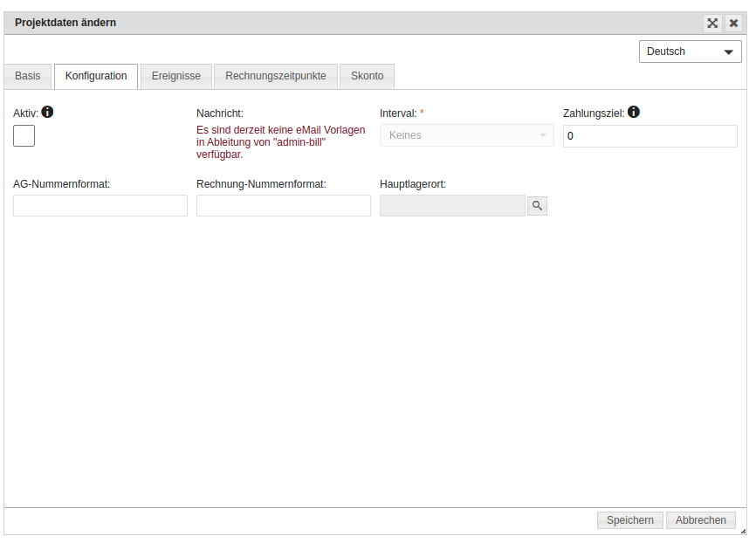Click the info icon next to Aktiv
The height and width of the screenshot is (543, 756).
47,112
